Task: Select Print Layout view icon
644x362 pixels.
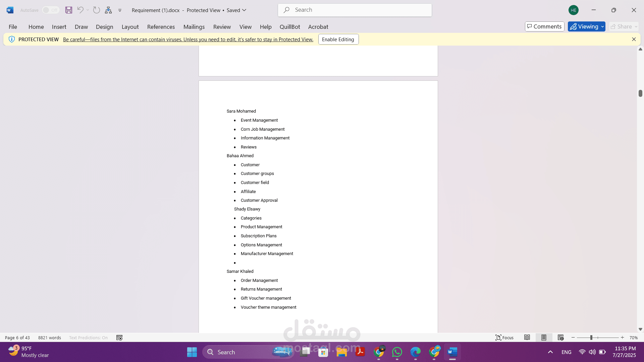Action: [x=544, y=338]
